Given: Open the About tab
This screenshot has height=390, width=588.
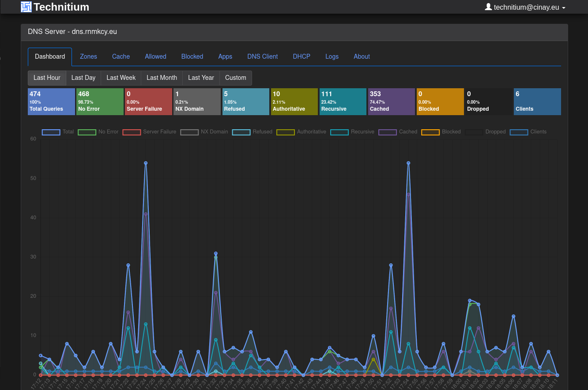Looking at the screenshot, I should click(362, 56).
